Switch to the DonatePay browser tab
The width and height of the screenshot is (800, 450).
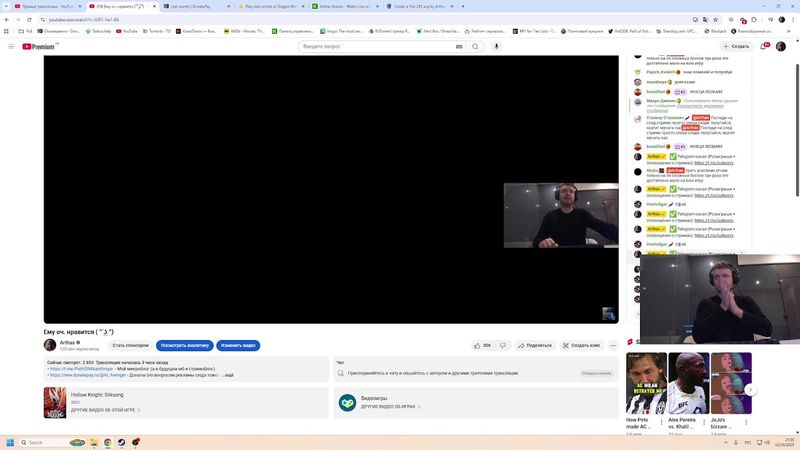point(193,6)
